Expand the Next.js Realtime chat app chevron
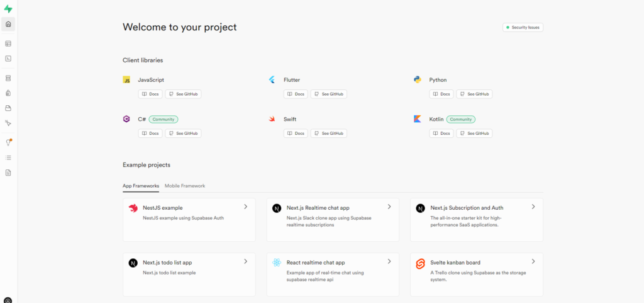The width and height of the screenshot is (644, 303). click(x=389, y=207)
